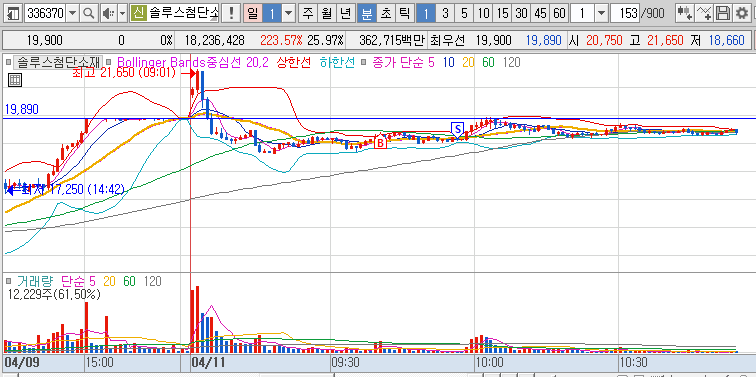Save chart with floppy disk icon

pos(722,13)
